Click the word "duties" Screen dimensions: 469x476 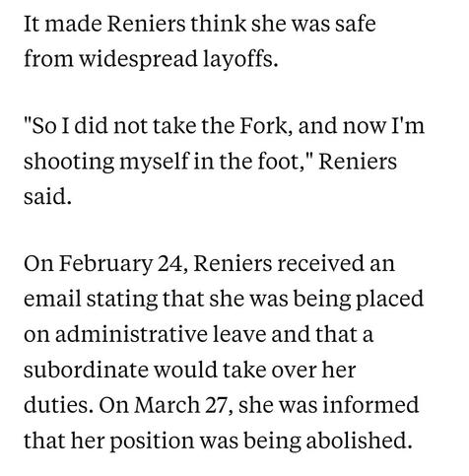(56, 405)
